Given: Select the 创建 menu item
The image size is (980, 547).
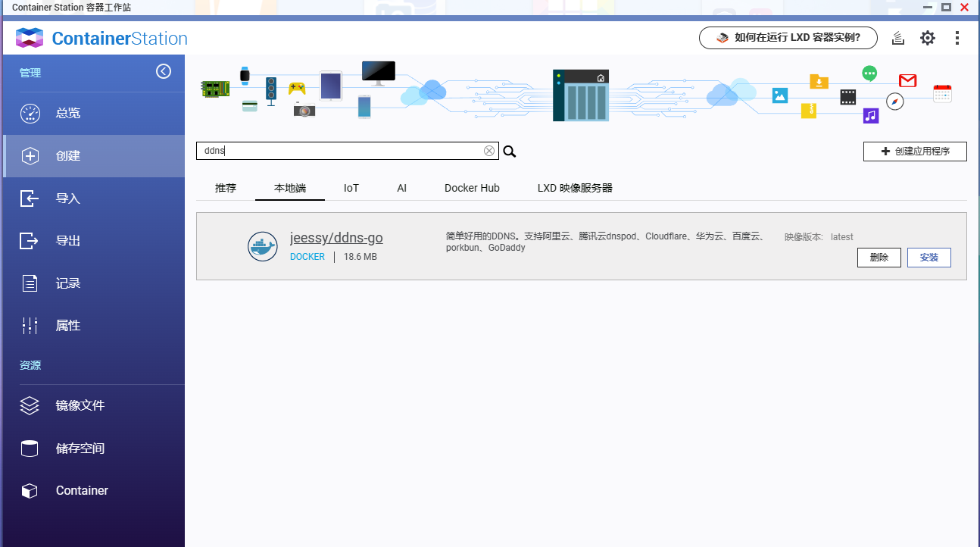Looking at the screenshot, I should click(93, 156).
